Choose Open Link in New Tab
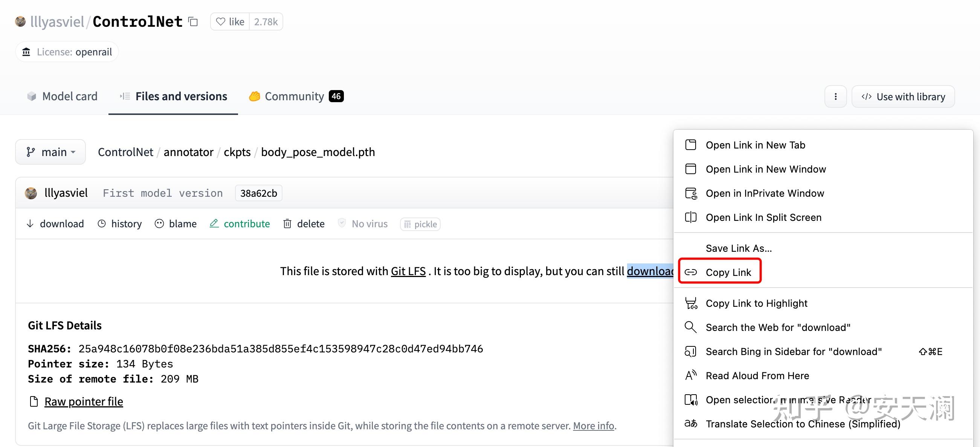This screenshot has width=980, height=447. [x=755, y=145]
